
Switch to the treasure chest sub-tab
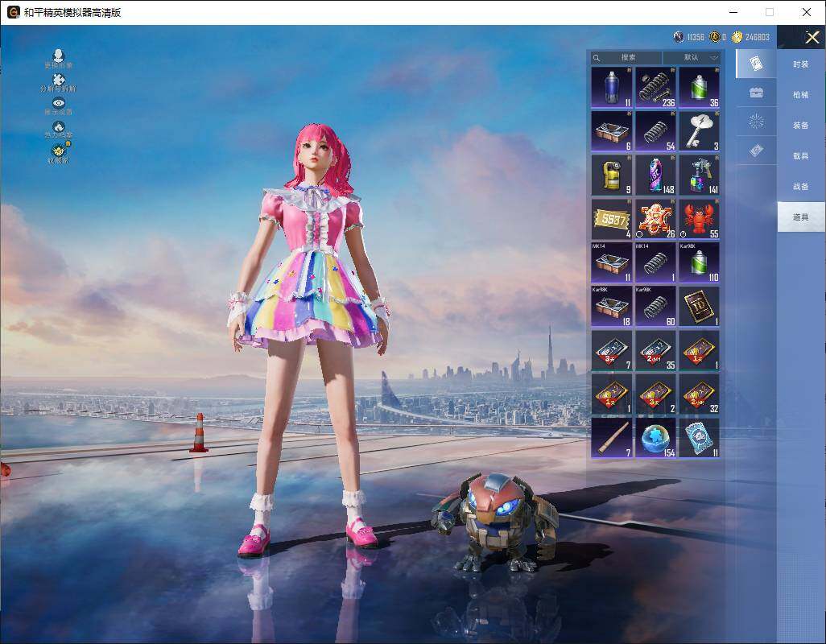[x=756, y=93]
